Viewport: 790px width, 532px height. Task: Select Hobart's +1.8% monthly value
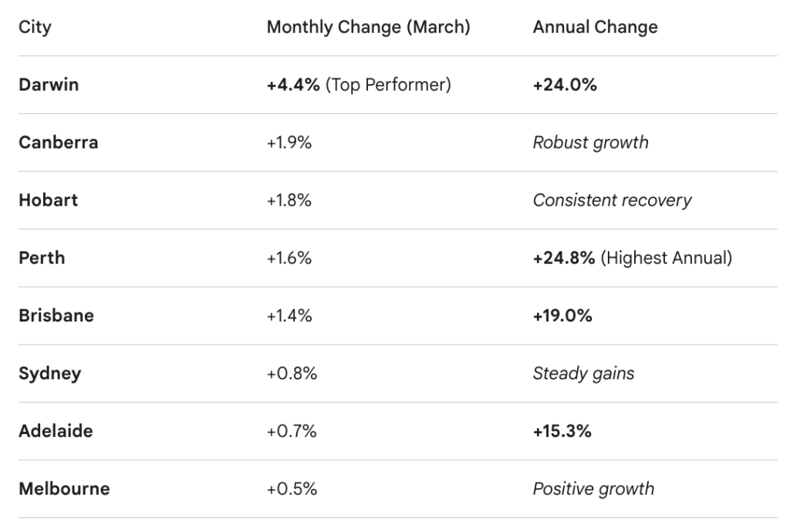(x=289, y=200)
